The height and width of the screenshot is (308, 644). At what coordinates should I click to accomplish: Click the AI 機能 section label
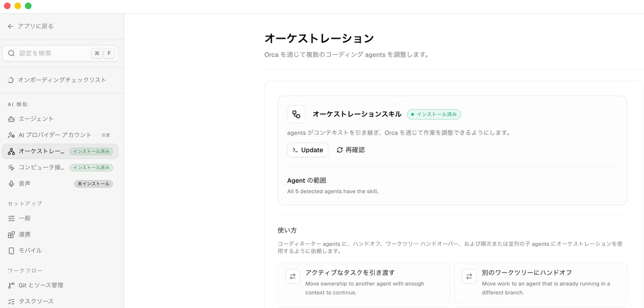[18, 104]
